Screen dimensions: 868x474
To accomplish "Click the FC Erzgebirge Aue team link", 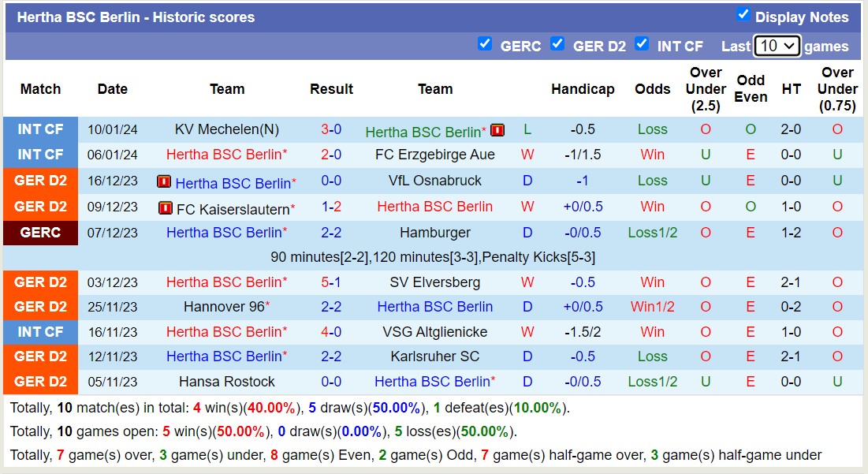I will [x=434, y=155].
